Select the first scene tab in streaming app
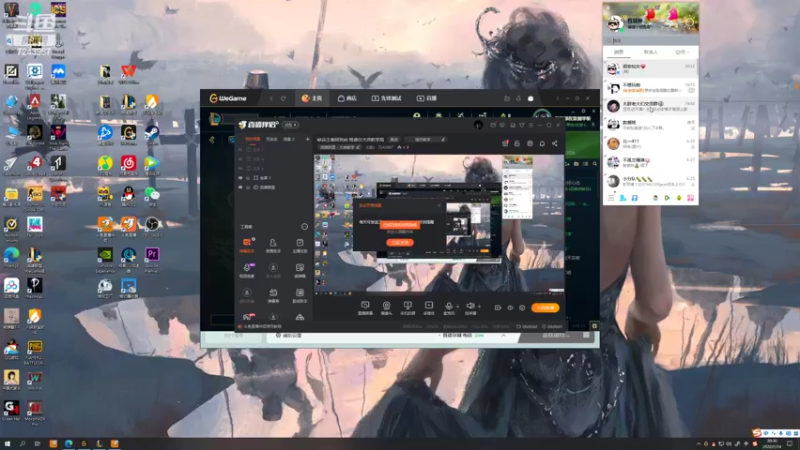Viewport: 800px width, 450px height. pyautogui.click(x=253, y=139)
